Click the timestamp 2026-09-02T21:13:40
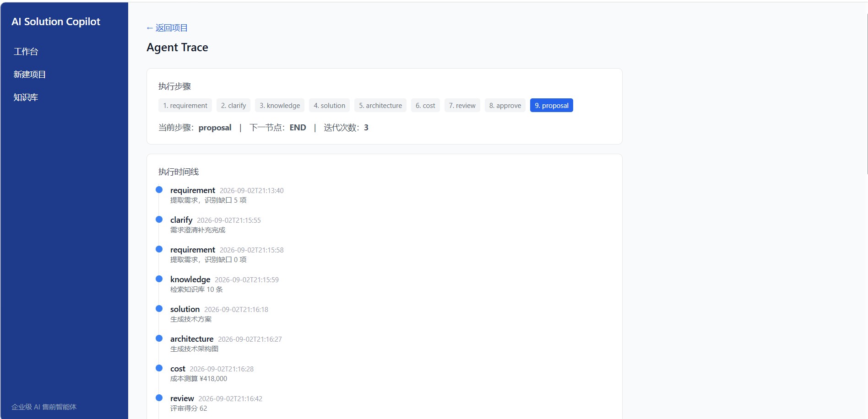 pyautogui.click(x=252, y=191)
